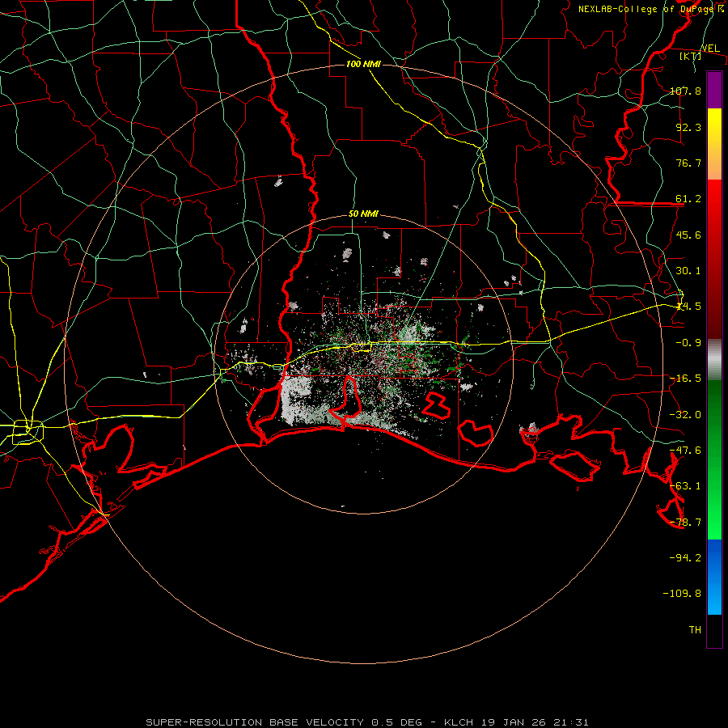Click the 107.8 velocity scale value
Screen dimensions: 728x728
pyautogui.click(x=685, y=91)
